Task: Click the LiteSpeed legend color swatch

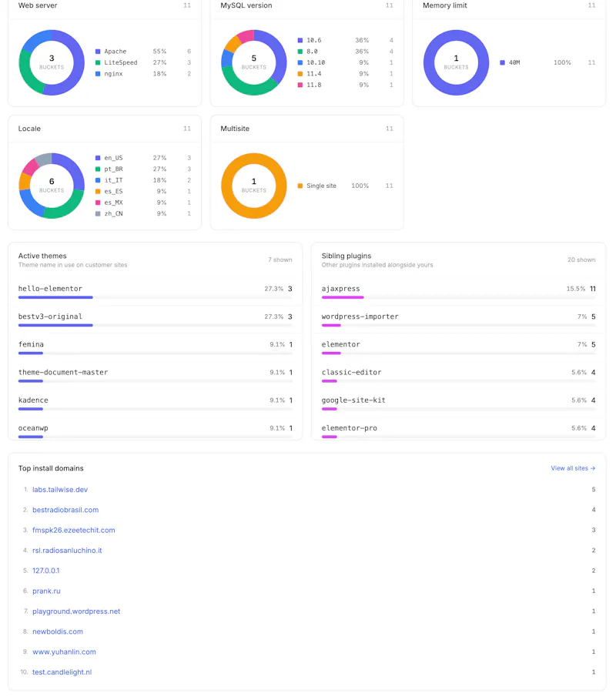Action: click(98, 62)
